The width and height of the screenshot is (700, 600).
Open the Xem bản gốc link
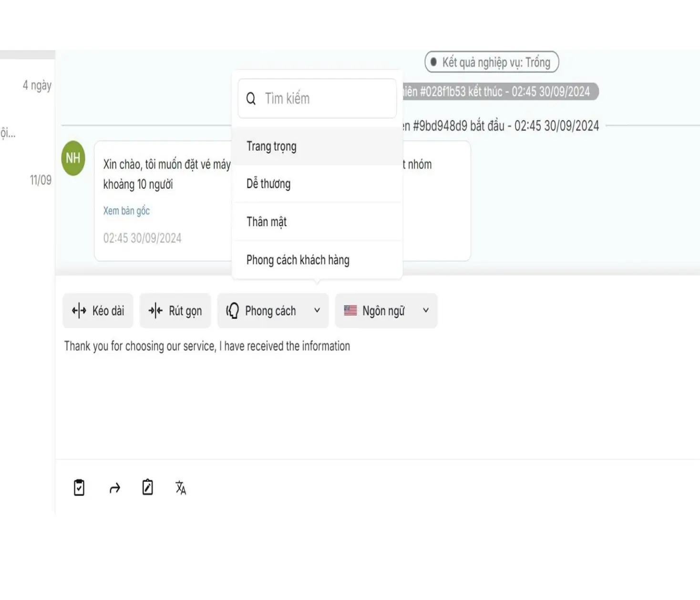click(x=126, y=211)
